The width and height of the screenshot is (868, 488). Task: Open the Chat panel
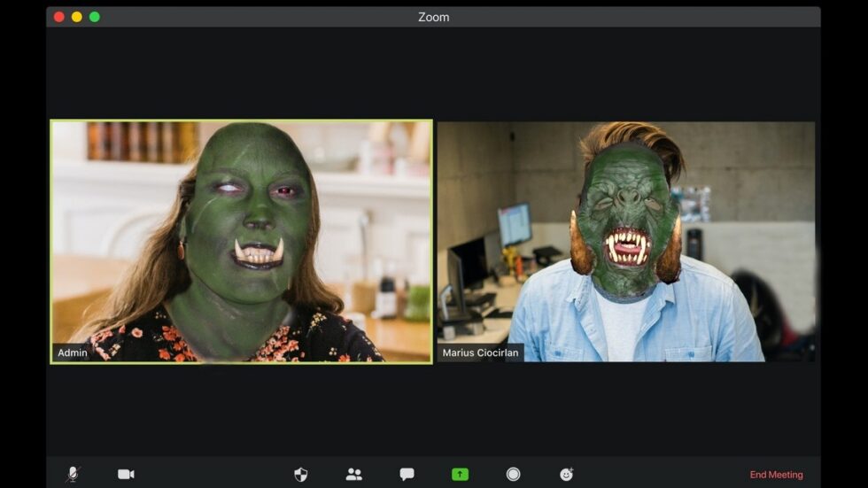click(407, 474)
